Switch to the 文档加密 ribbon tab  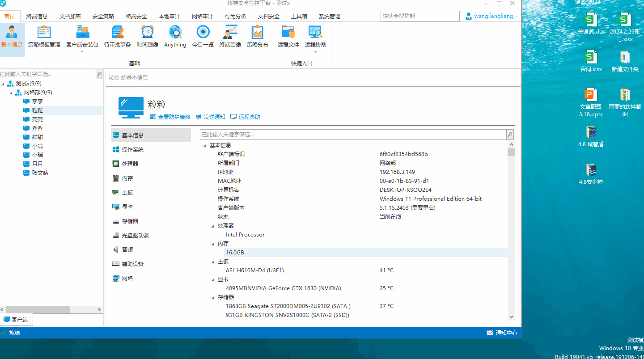pyautogui.click(x=70, y=17)
